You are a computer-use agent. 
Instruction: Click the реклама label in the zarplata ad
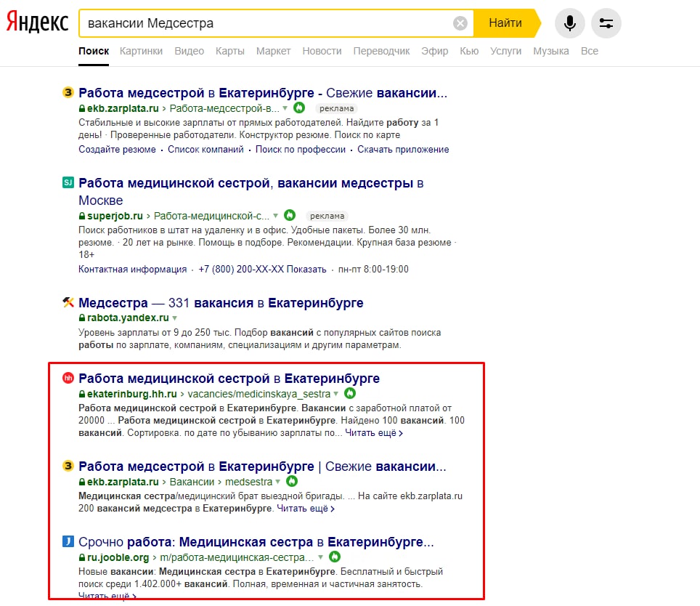337,108
